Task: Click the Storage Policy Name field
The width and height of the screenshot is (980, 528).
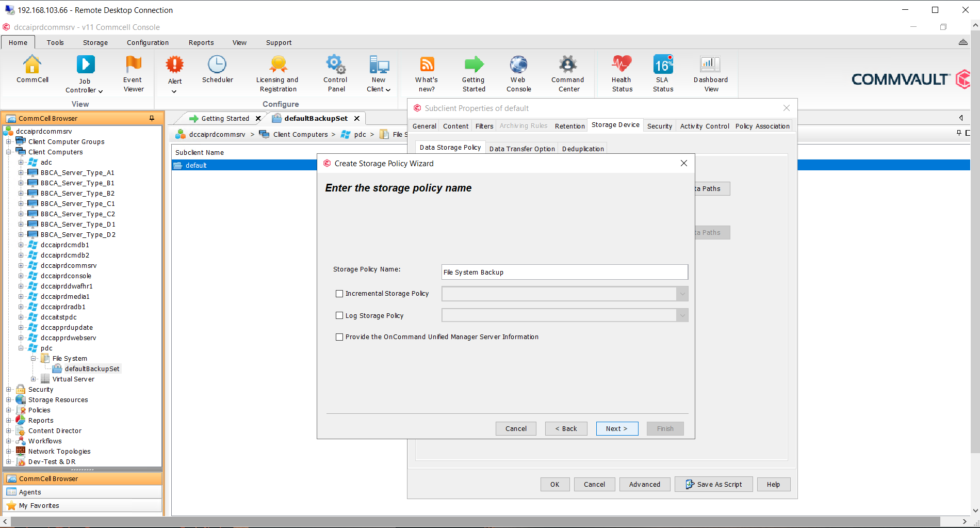Action: click(x=564, y=272)
